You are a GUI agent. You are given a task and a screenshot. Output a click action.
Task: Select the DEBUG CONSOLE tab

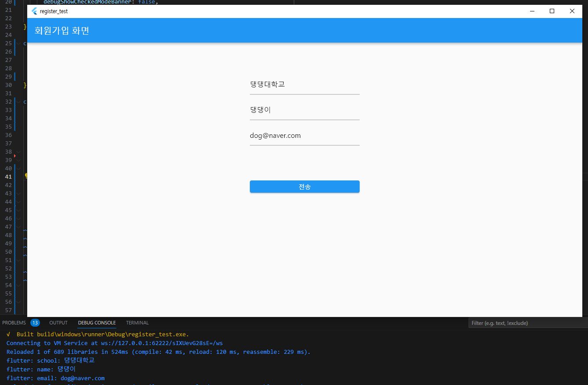[97, 323]
